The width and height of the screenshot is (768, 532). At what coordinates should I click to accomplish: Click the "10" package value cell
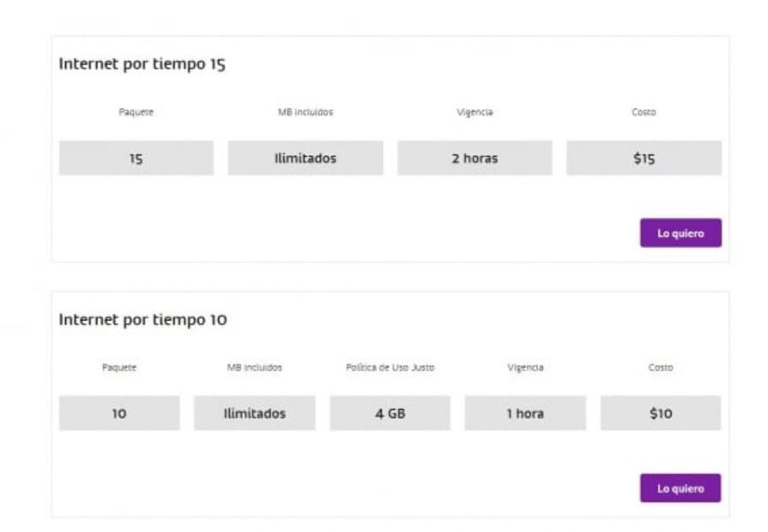coord(119,413)
